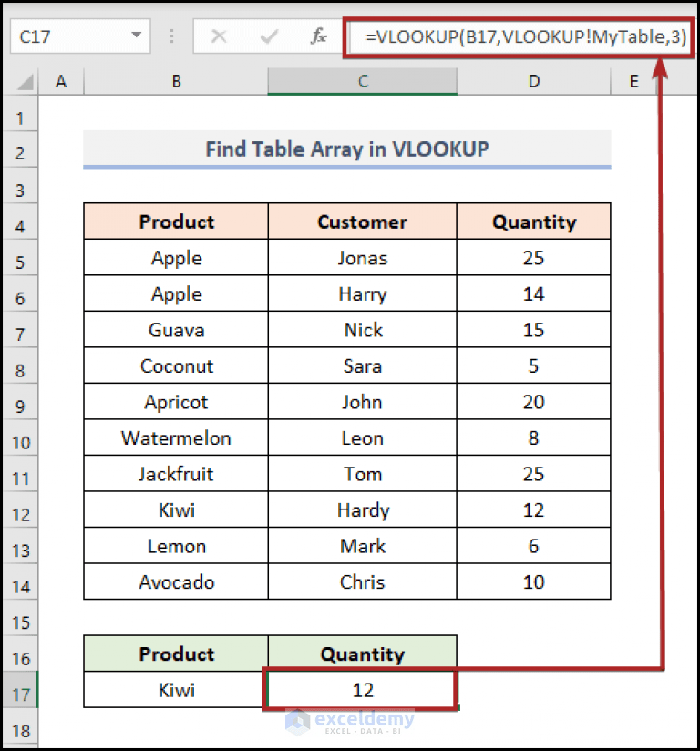Select the Quantity header of the lower table

point(362,654)
